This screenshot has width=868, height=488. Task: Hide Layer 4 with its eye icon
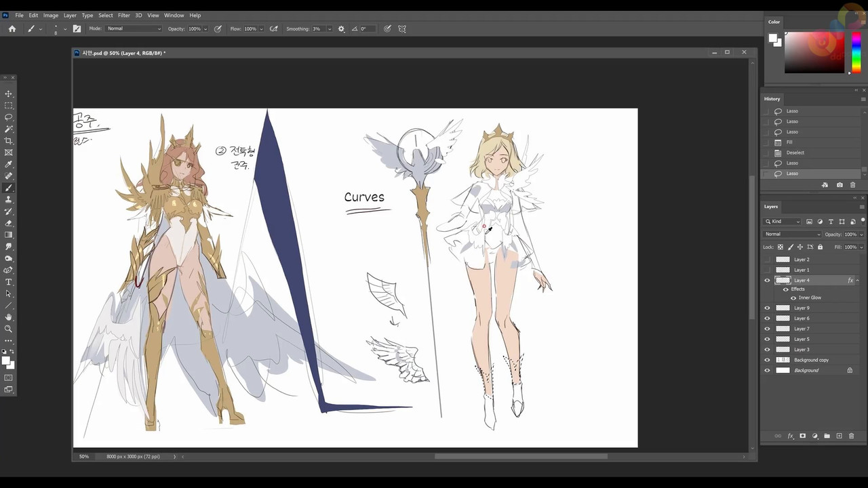click(x=767, y=280)
